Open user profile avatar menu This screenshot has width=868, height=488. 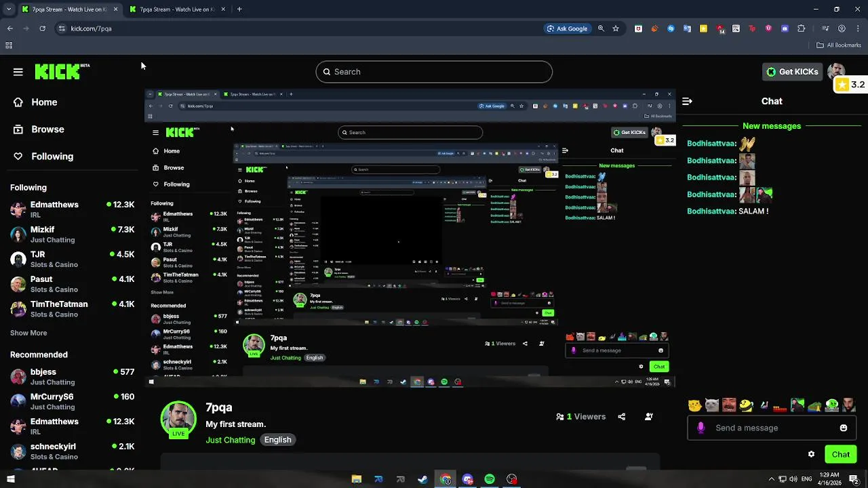836,71
